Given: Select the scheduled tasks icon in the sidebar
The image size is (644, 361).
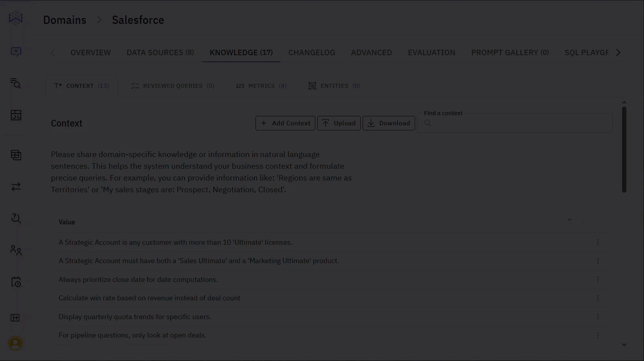Looking at the screenshot, I should coord(16,282).
